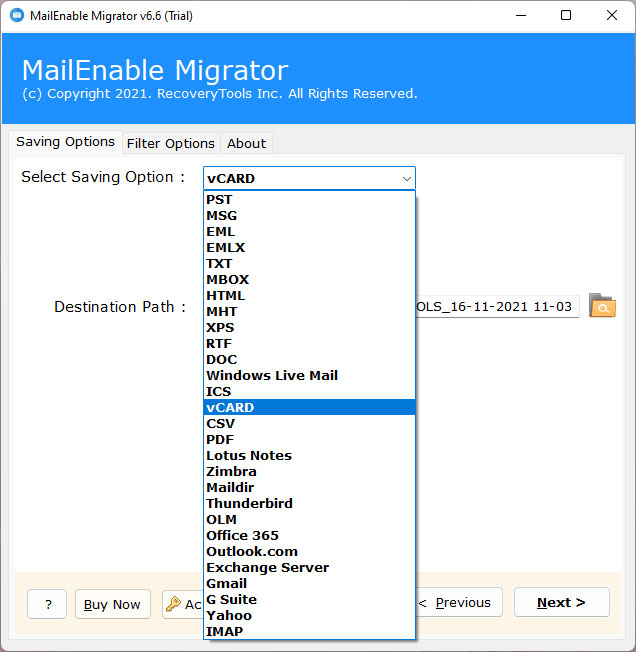Minimize the MailEnable Migrator window
Viewport: 636px width, 652px height.
click(x=521, y=15)
